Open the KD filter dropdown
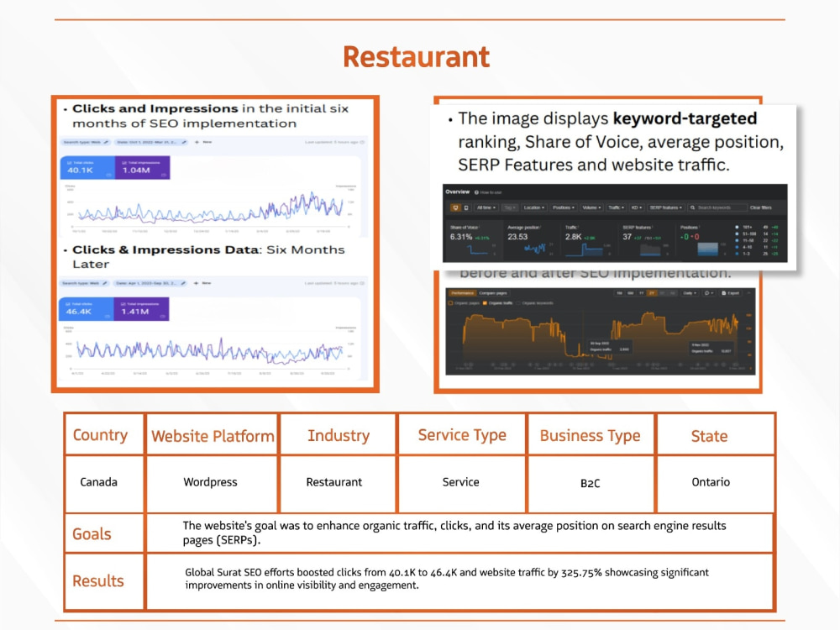Viewport: 840px width, 630px height. click(637, 207)
